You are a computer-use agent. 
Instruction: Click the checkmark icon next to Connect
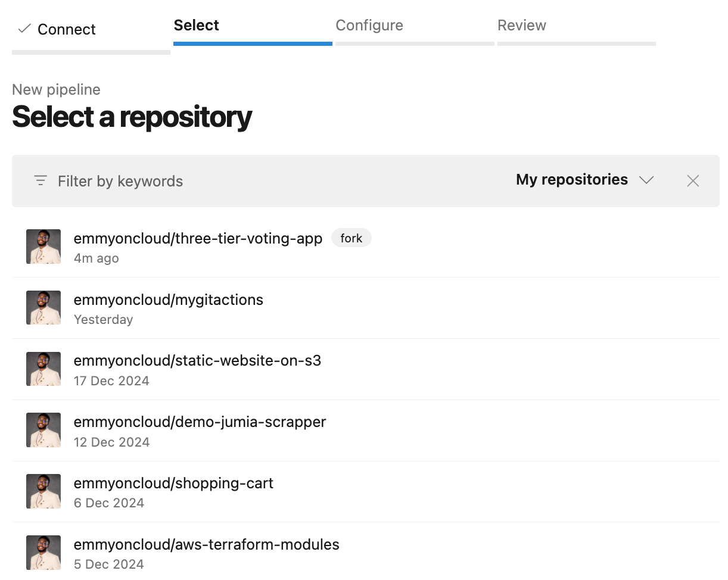24,29
